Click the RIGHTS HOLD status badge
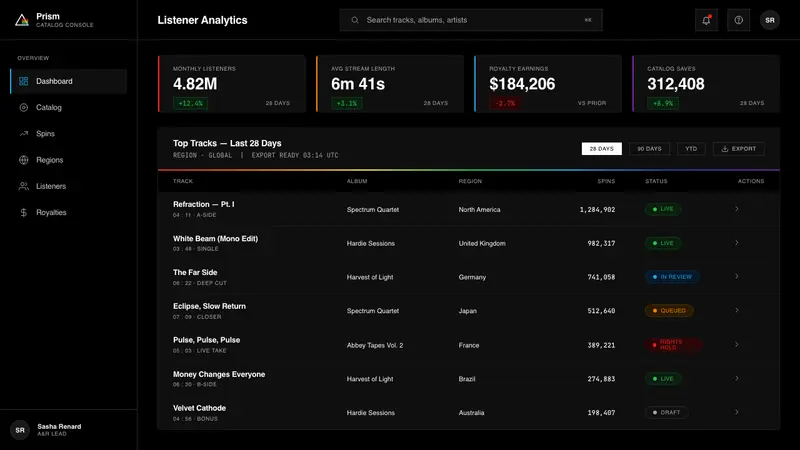 673,344
